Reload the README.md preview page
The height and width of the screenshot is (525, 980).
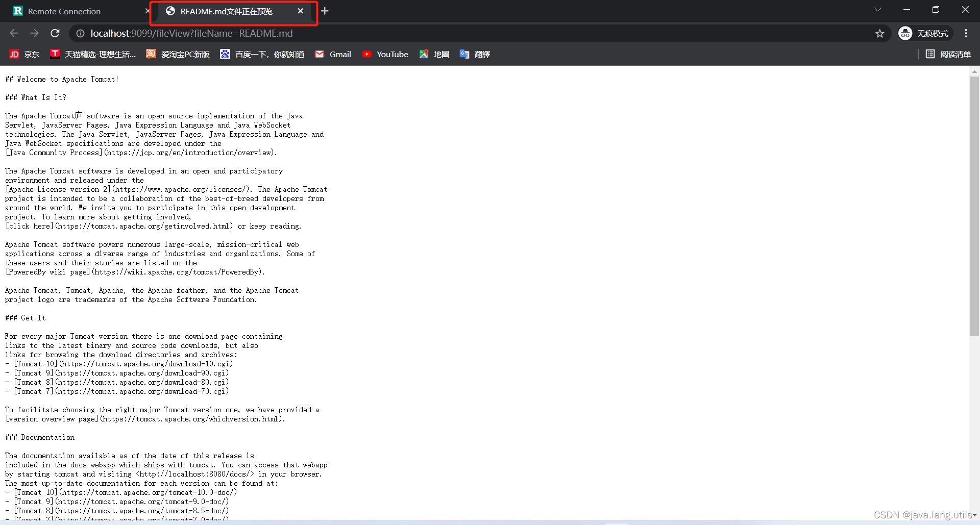pos(55,33)
